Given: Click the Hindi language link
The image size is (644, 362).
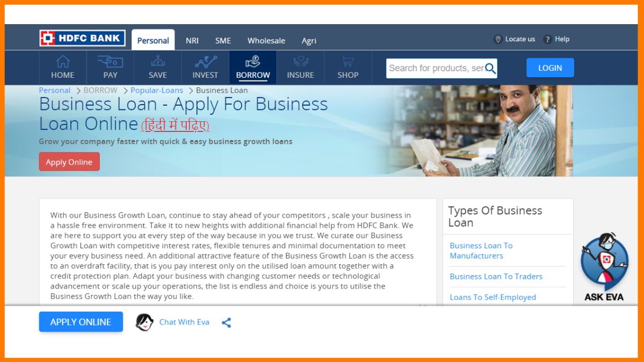Looking at the screenshot, I should click(175, 125).
